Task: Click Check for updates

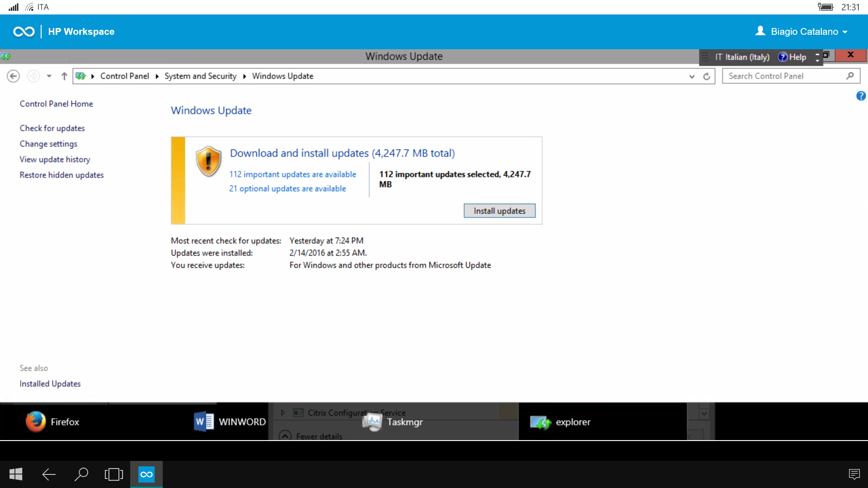Action: (x=52, y=128)
